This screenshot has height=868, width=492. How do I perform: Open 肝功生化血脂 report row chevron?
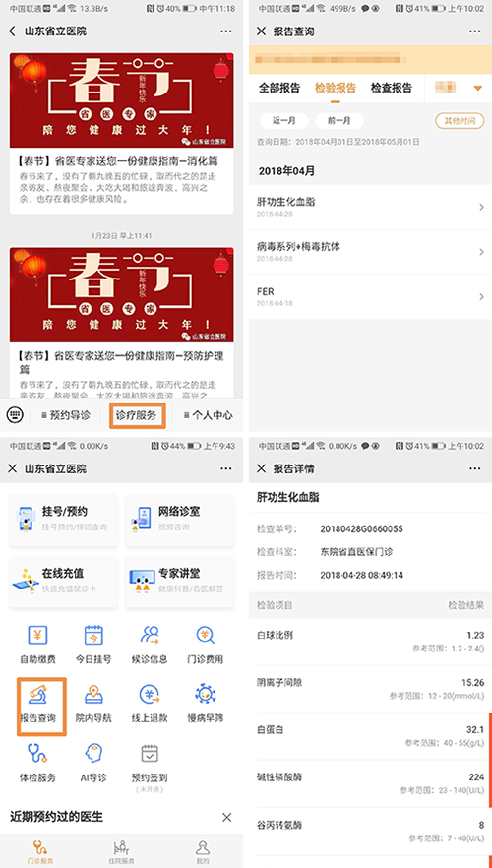pyautogui.click(x=481, y=207)
